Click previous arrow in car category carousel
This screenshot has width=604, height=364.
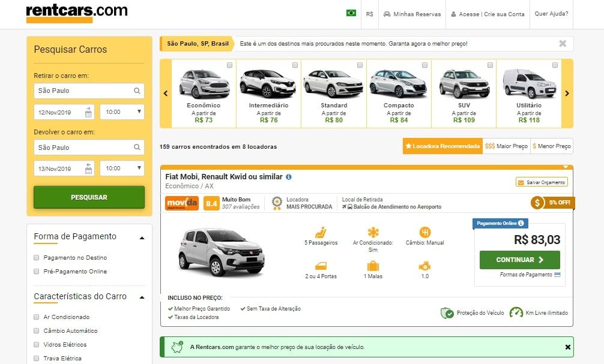[166, 93]
